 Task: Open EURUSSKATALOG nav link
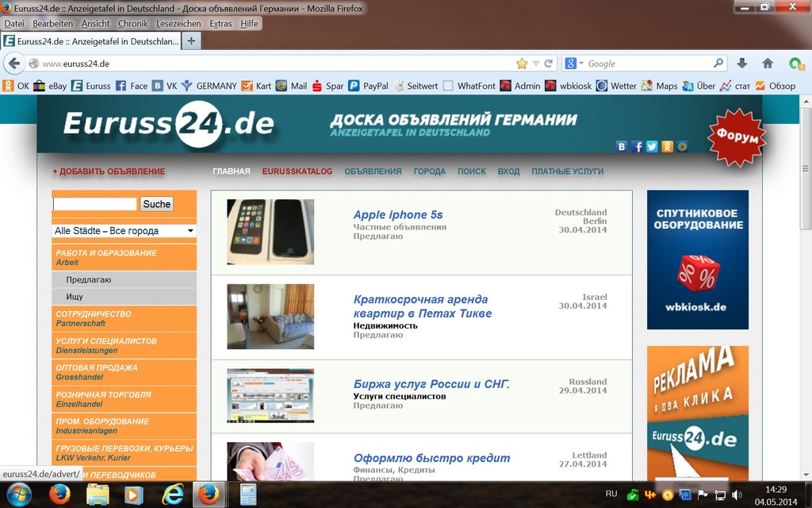tap(297, 171)
